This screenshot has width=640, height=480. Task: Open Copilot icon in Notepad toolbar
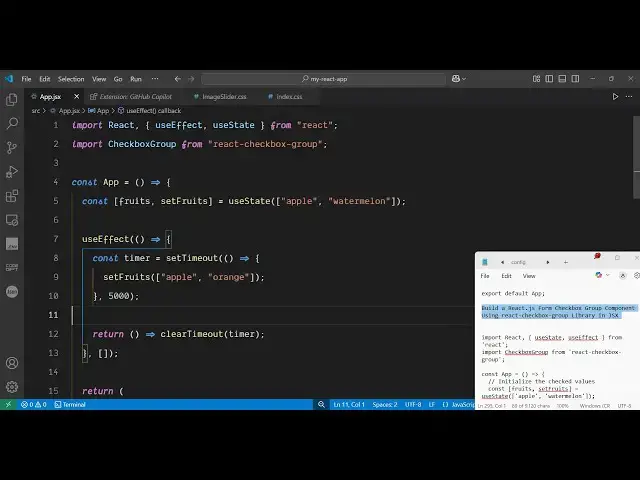coord(598,276)
